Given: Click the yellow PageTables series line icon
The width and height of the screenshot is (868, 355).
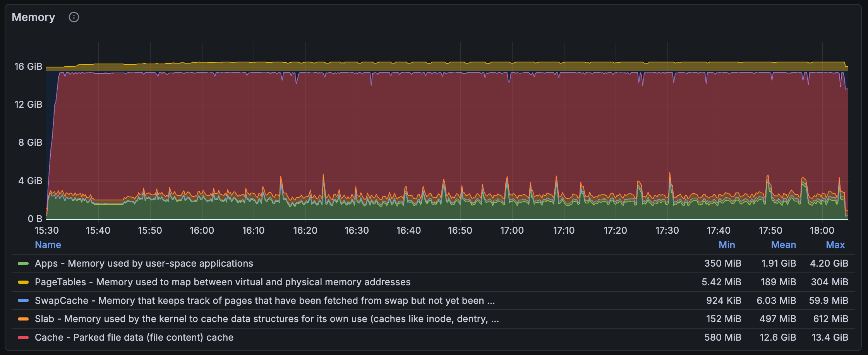Looking at the screenshot, I should coord(24,282).
